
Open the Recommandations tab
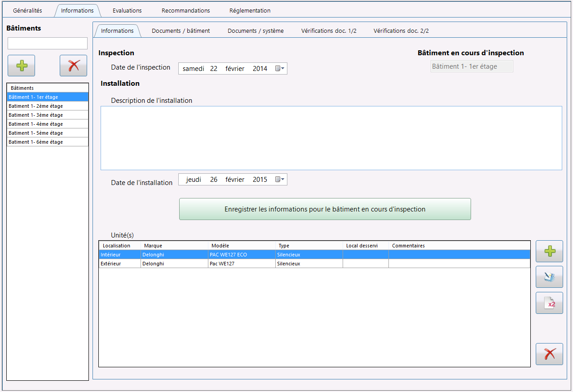[x=185, y=10]
